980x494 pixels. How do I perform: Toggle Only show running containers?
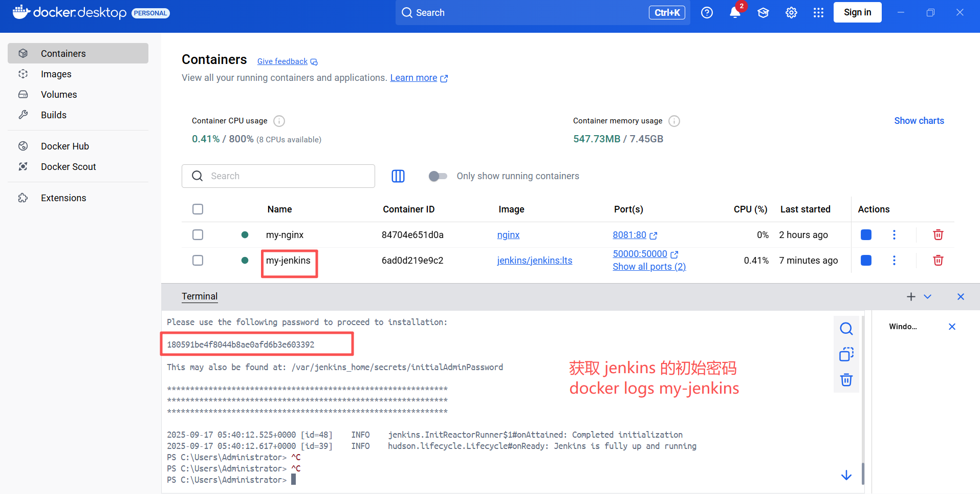(438, 176)
